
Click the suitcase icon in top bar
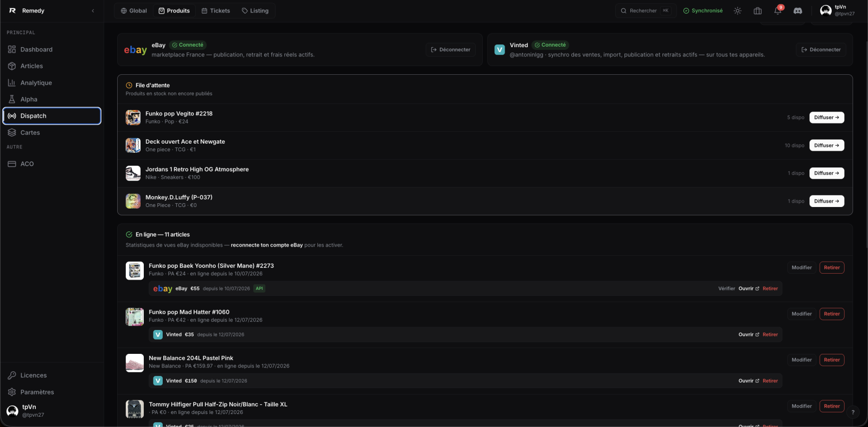(x=758, y=11)
